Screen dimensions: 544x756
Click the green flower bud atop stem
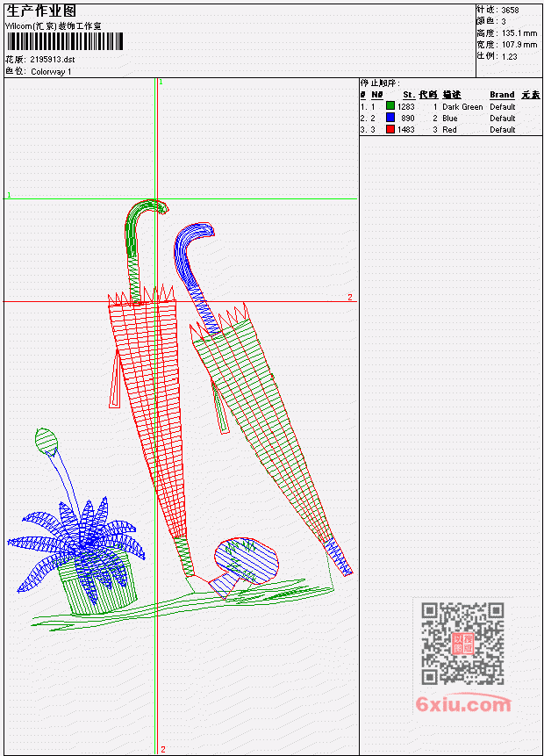[47, 441]
